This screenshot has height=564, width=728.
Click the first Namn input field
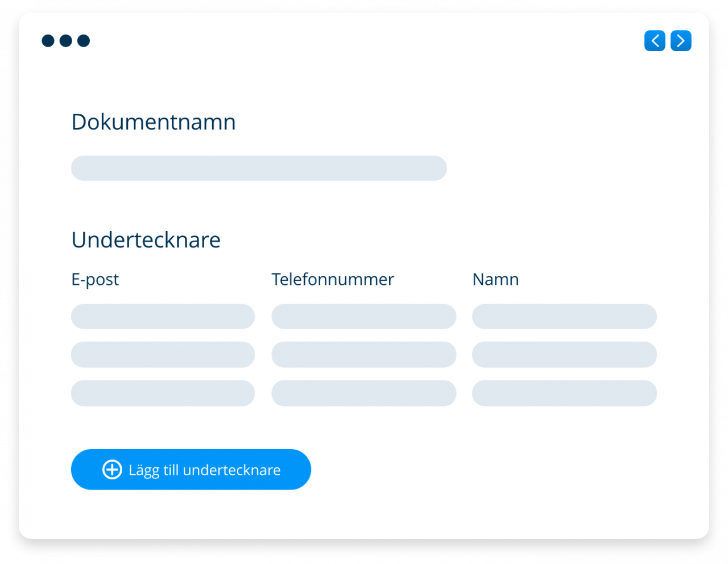pyautogui.click(x=564, y=317)
